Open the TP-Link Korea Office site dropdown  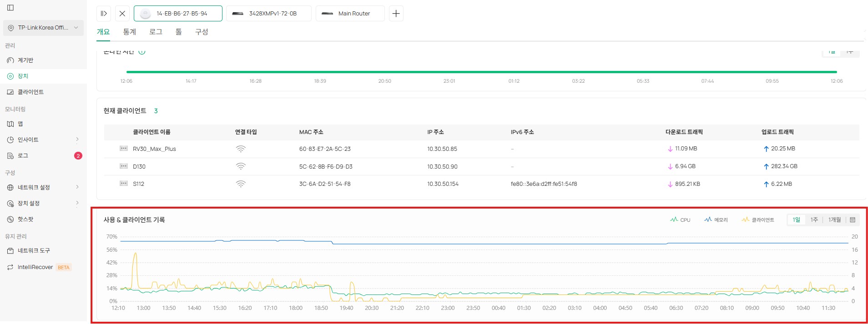pos(43,28)
